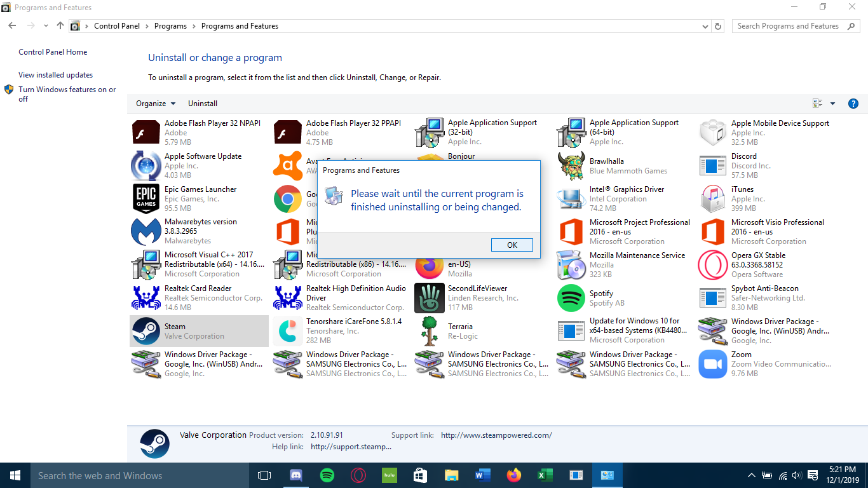Viewport: 868px width, 488px height.
Task: Refresh the Programs and Features view
Action: pyautogui.click(x=718, y=27)
